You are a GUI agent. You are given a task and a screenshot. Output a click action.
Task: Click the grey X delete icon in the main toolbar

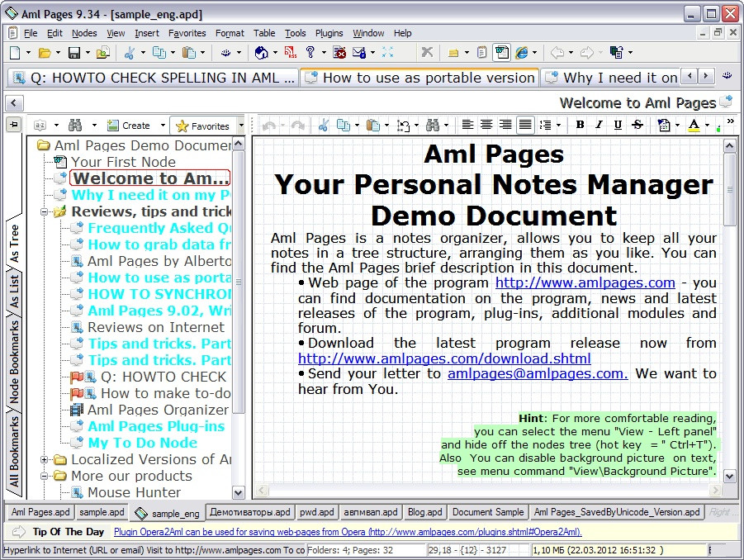tap(427, 52)
